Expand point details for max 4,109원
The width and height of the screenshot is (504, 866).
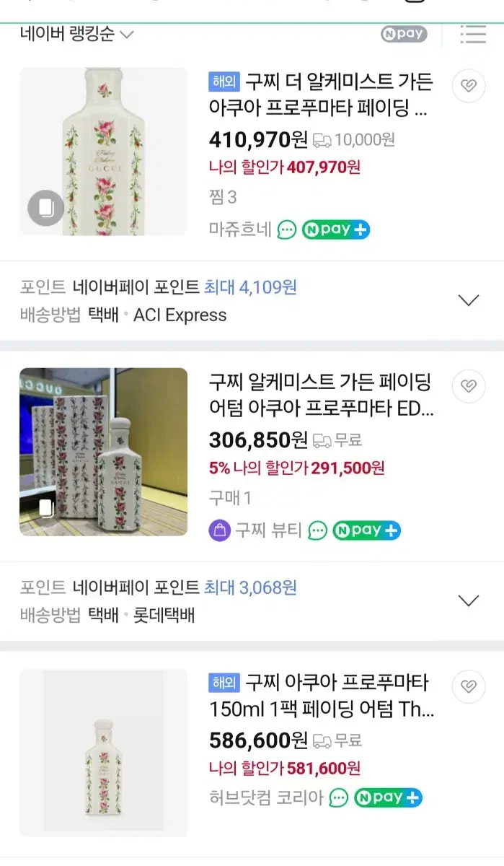pyautogui.click(x=469, y=300)
